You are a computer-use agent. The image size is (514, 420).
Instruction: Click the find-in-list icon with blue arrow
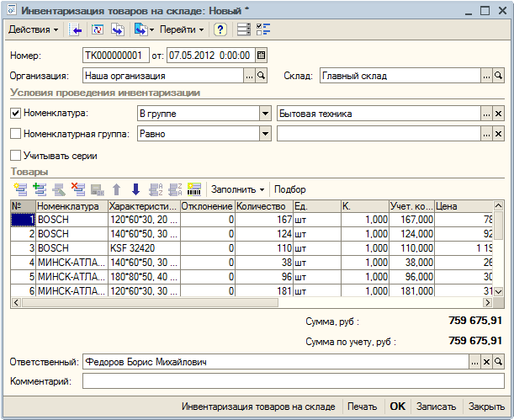pyautogui.click(x=75, y=29)
